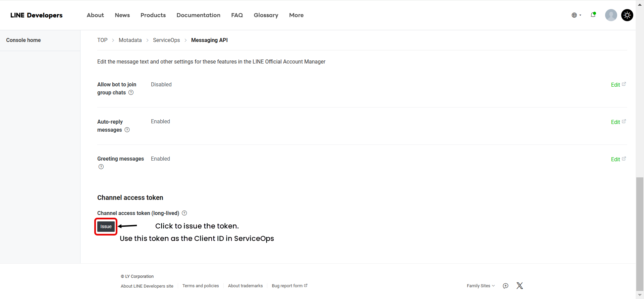This screenshot has height=299, width=644.
Task: Open the language globe dropdown
Action: tap(576, 15)
